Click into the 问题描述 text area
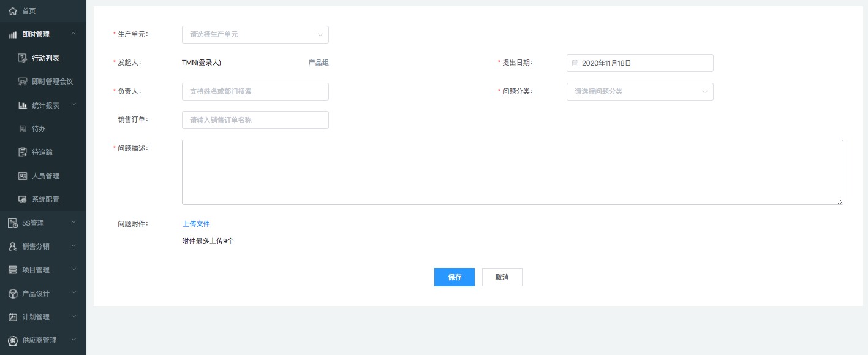 point(512,172)
